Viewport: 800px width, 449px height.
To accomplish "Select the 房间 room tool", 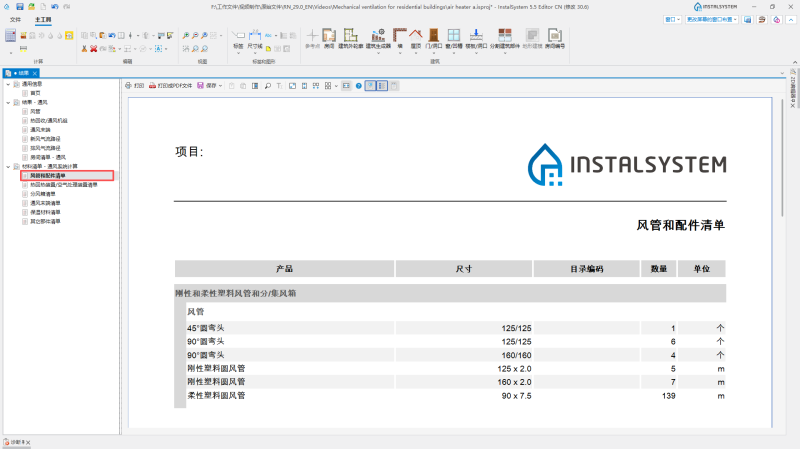I will point(329,38).
